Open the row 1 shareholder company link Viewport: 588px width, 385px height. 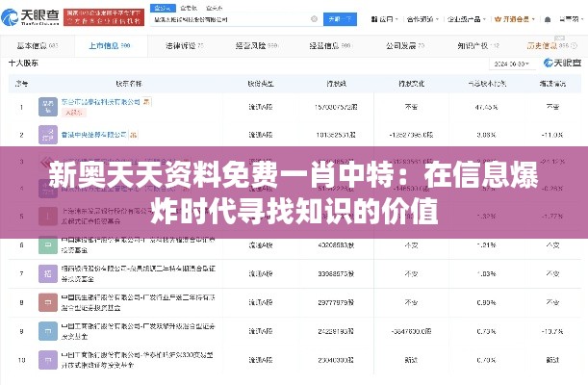100,102
